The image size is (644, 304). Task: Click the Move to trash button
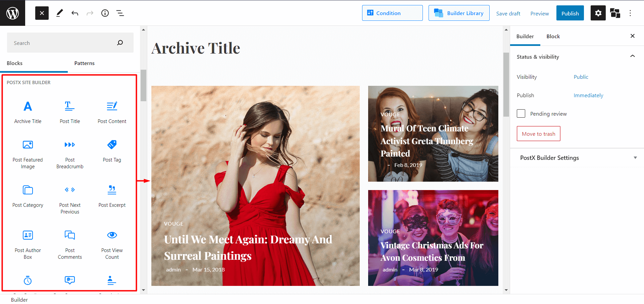tap(538, 133)
